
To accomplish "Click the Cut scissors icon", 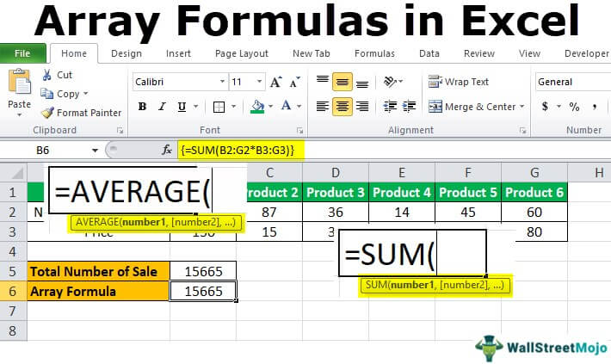I will [x=47, y=75].
